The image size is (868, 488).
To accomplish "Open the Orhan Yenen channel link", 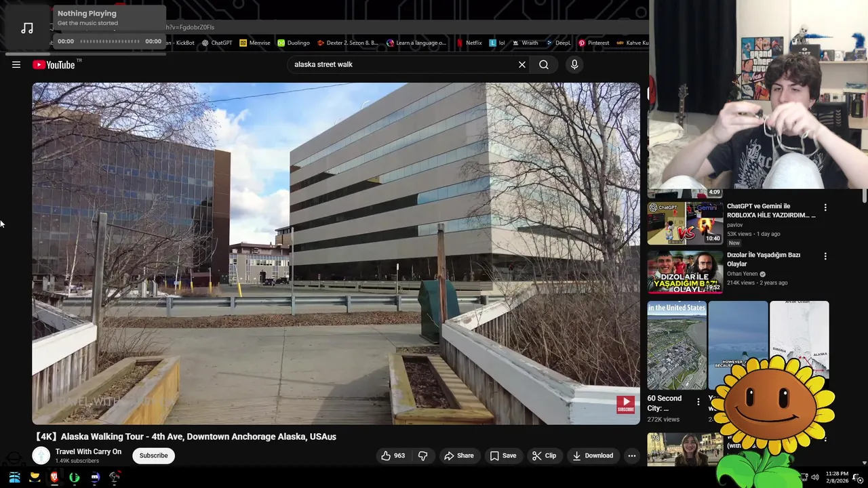I will coord(743,274).
